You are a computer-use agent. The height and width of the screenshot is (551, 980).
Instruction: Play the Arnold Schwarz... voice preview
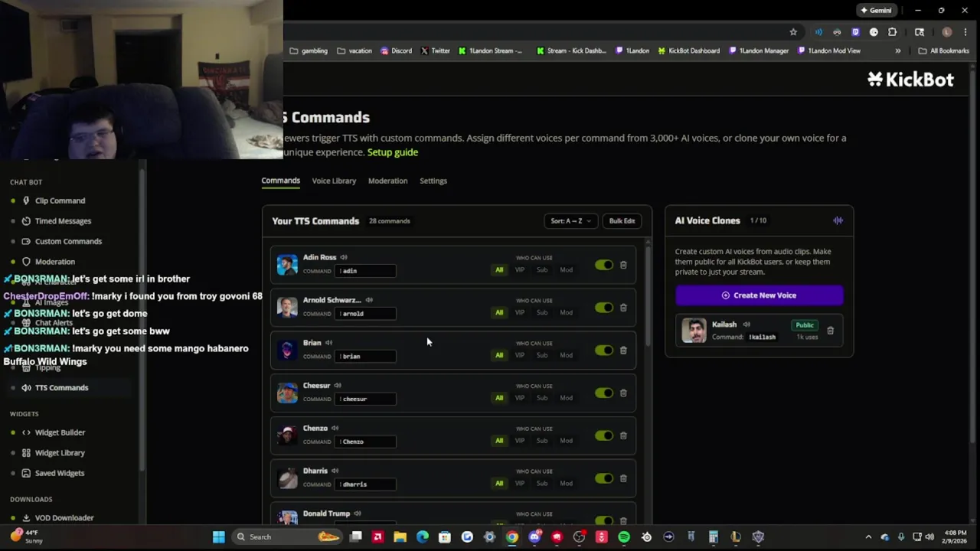click(369, 300)
